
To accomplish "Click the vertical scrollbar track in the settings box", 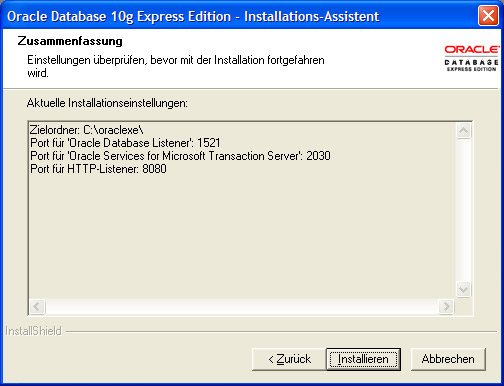I will (x=463, y=210).
